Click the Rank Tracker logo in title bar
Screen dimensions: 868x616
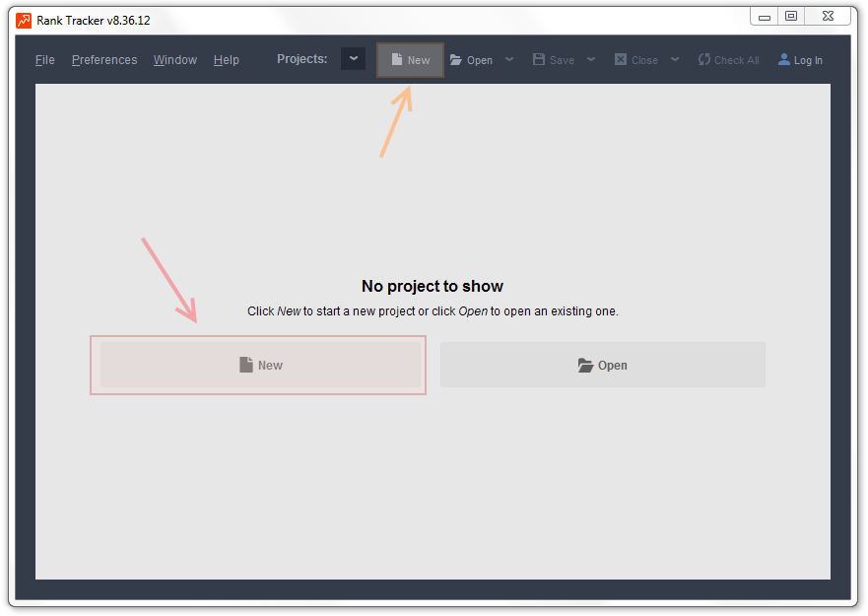25,20
